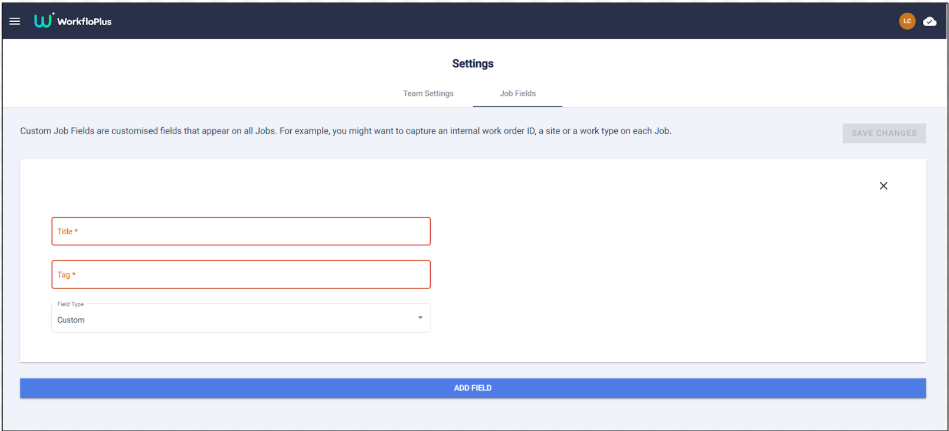Open the LC user avatar menu
Viewport: 949px width, 431px height.
click(x=907, y=21)
